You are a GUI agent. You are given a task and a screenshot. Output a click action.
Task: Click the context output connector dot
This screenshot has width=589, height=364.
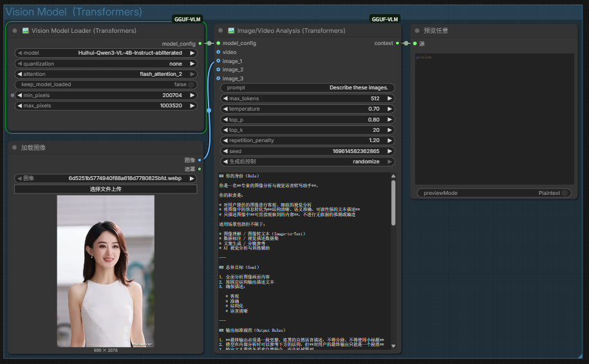397,43
